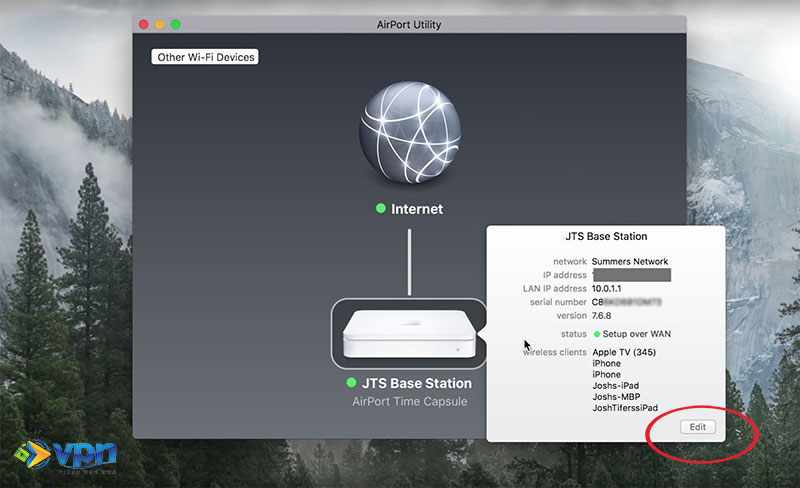This screenshot has width=800, height=488.
Task: Select wireless client Joshs-MBP
Action: 616,397
